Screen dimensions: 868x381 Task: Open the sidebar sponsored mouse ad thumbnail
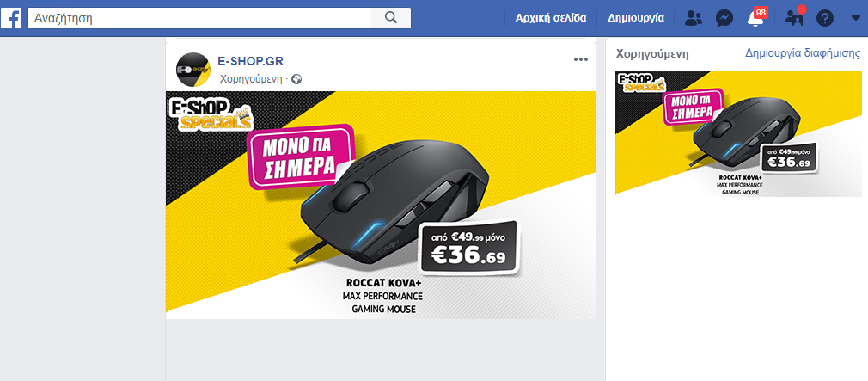(x=738, y=133)
